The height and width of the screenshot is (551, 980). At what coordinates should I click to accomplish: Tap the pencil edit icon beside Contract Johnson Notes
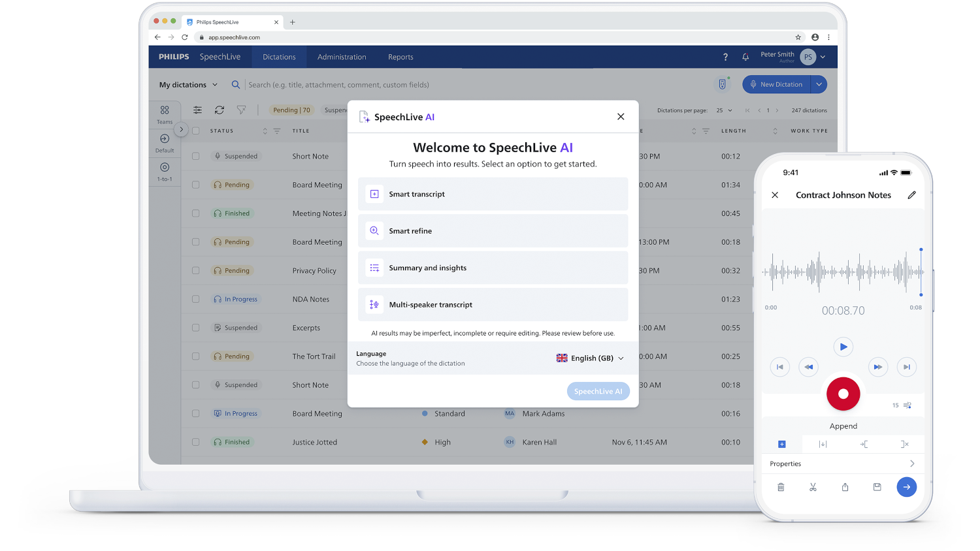[911, 195]
